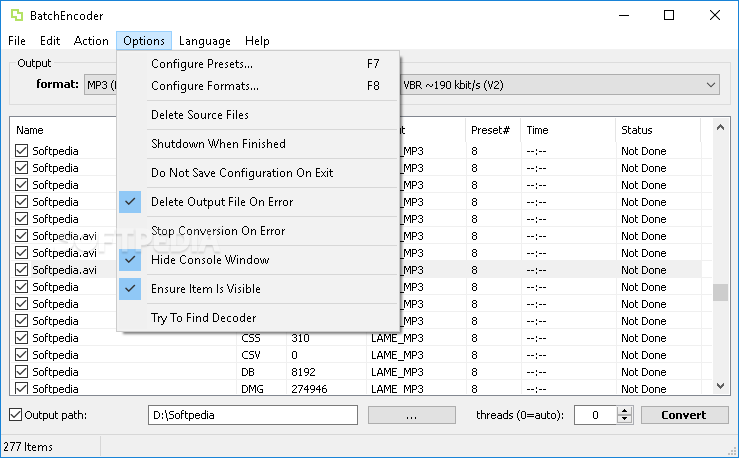Click the size value 310 in CSS row
Image resolution: width=739 pixels, height=458 pixels.
(300, 338)
